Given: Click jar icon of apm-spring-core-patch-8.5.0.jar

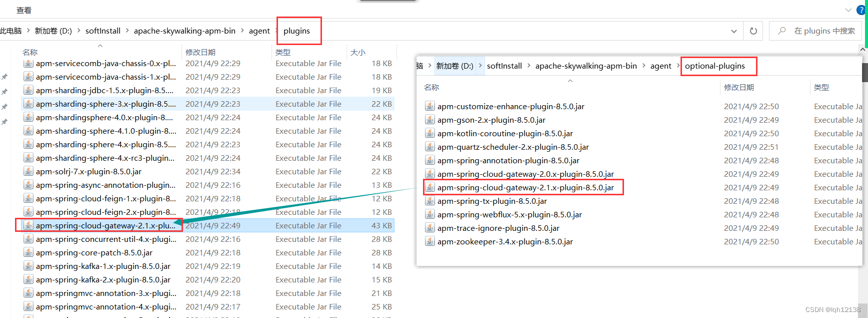Looking at the screenshot, I should click(28, 252).
